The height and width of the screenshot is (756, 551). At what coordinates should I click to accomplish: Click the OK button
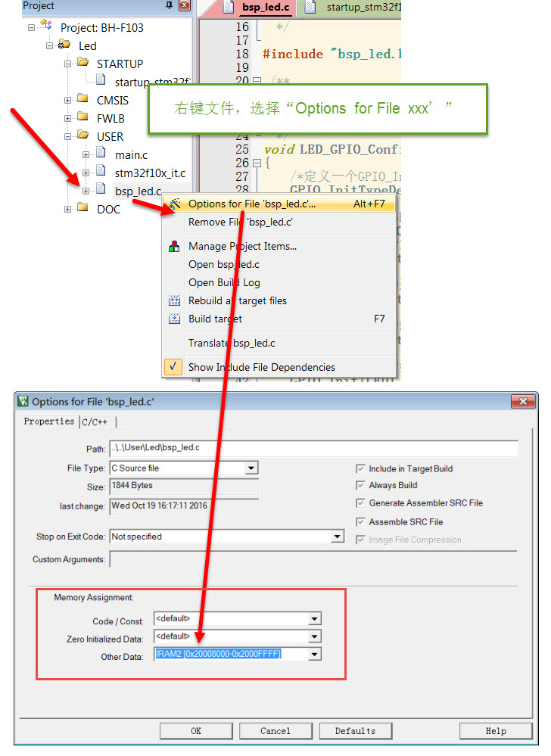click(196, 731)
